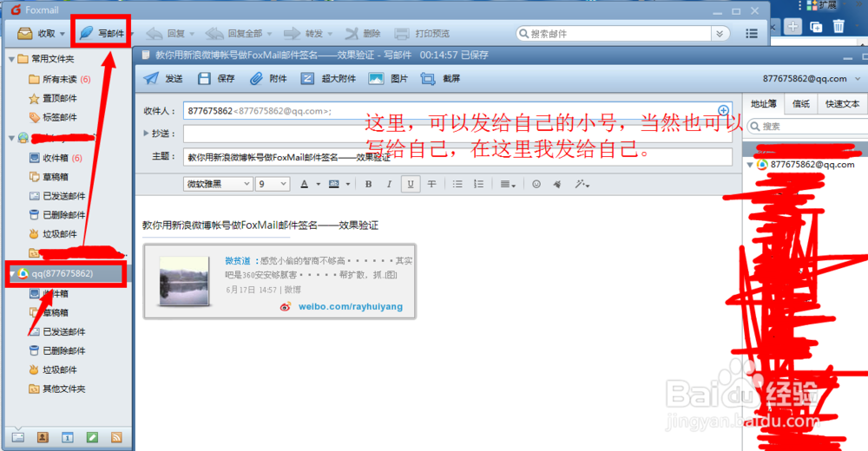This screenshot has height=451, width=868.
Task: Click the font color A icon
Action: (304, 184)
